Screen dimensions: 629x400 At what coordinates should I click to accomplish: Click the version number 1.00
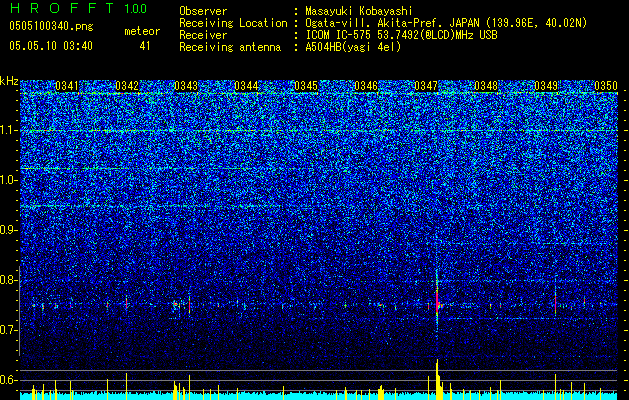point(136,8)
